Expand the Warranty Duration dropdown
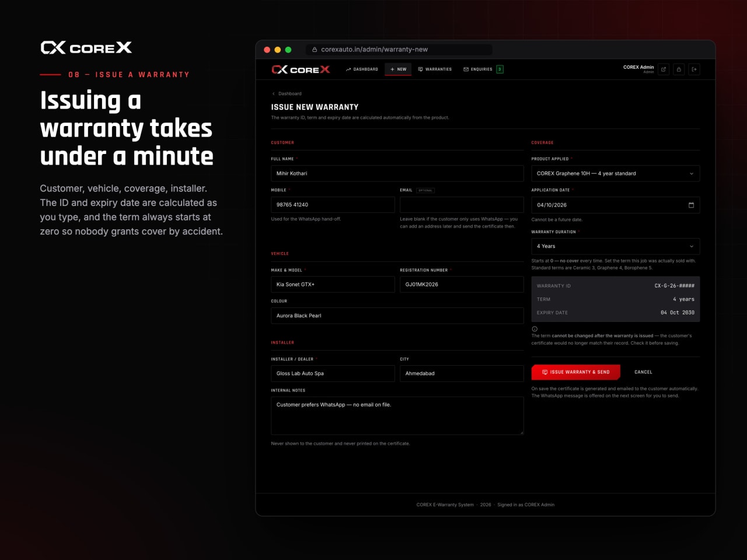The image size is (747, 560). (615, 246)
